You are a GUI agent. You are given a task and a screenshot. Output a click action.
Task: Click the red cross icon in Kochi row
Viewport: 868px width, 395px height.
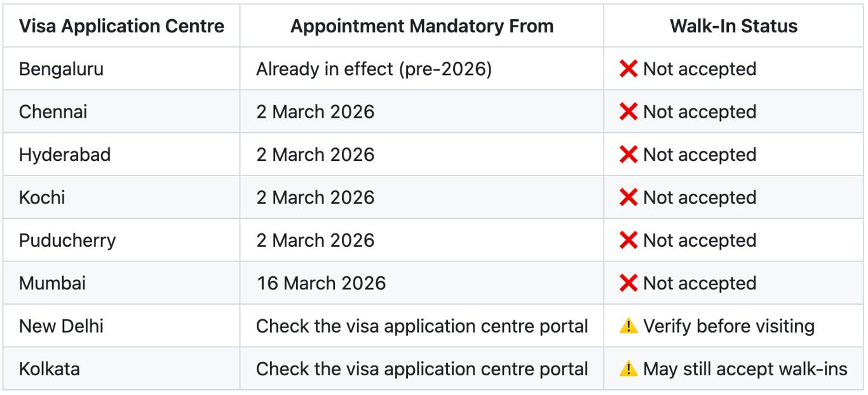pyautogui.click(x=628, y=197)
